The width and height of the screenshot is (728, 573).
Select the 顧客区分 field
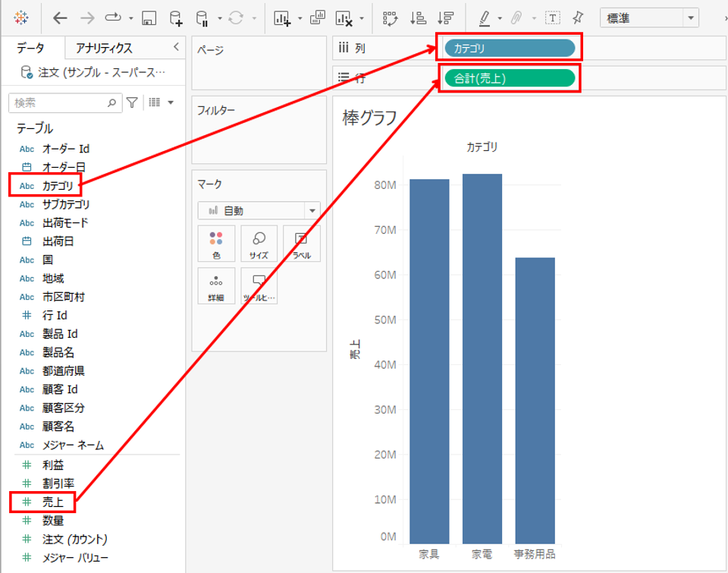click(x=63, y=408)
